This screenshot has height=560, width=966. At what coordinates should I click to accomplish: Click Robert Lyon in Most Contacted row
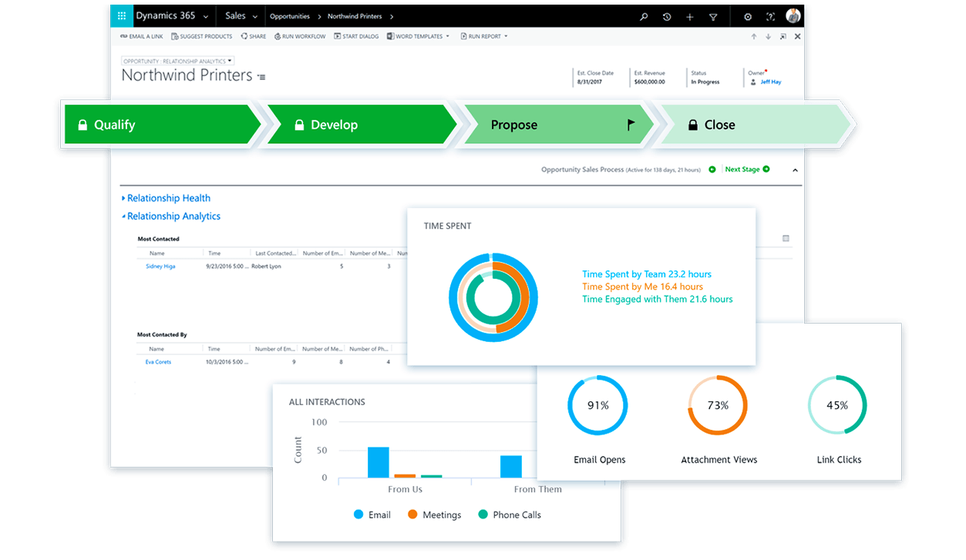click(x=267, y=267)
